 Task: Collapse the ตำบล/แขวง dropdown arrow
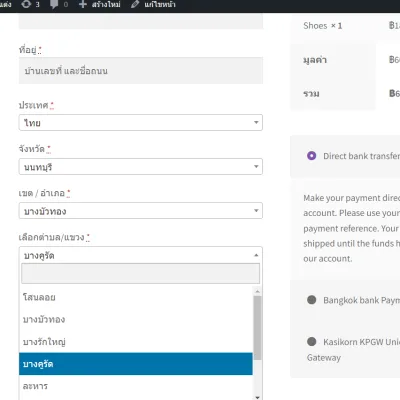tap(256, 255)
